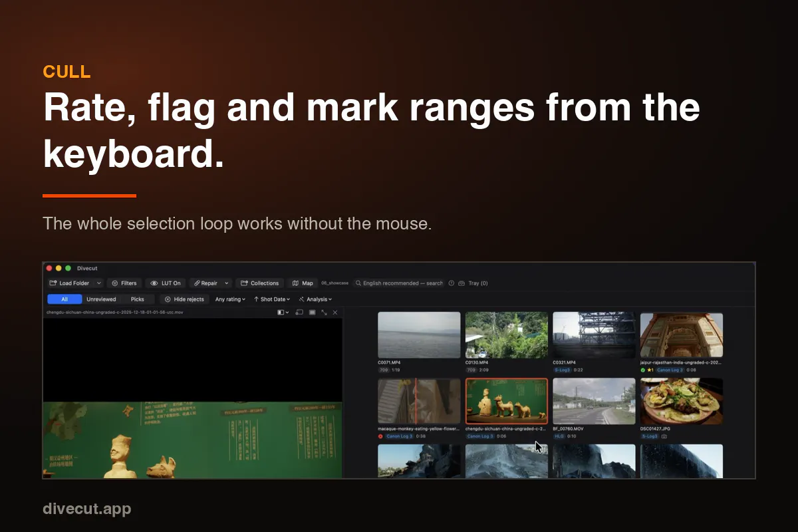
Task: Click the C0130.MP4 file name
Action: click(x=477, y=362)
